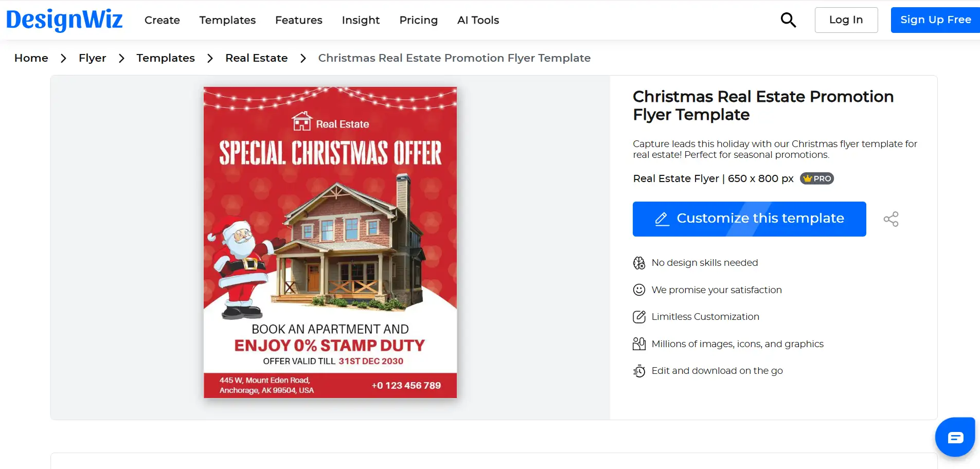
Task: Click the Christmas flyer preview thumbnail
Action: [x=330, y=242]
